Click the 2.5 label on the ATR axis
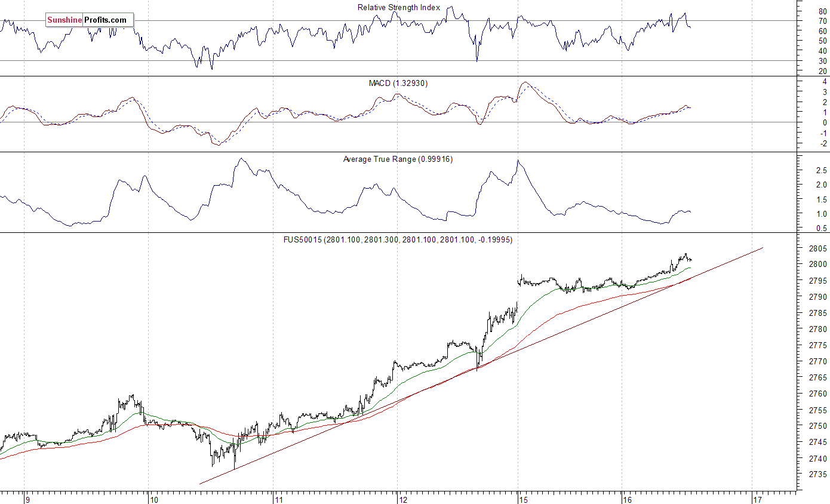 click(x=822, y=171)
